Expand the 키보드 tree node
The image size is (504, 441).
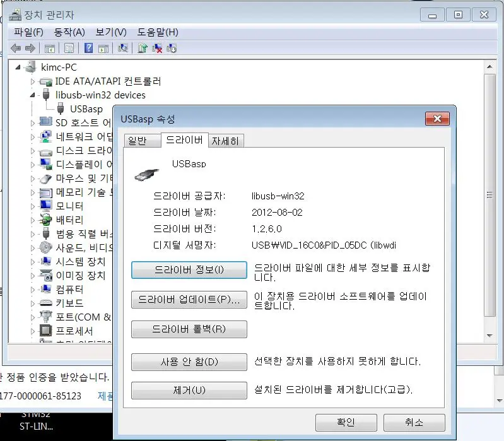(x=32, y=303)
